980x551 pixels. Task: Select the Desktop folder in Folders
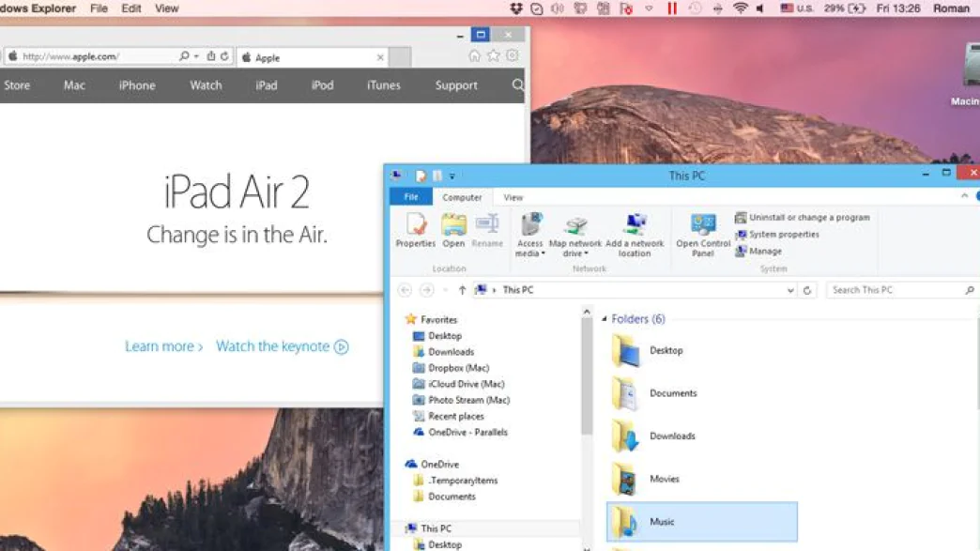648,350
